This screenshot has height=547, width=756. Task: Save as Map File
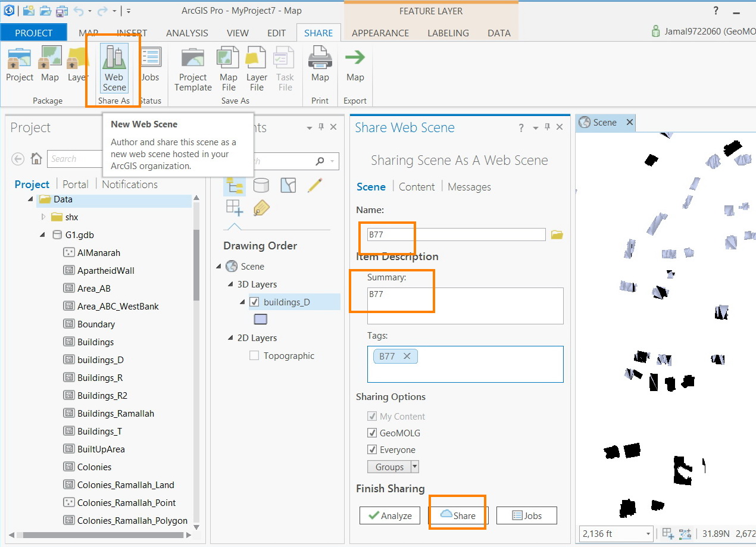click(x=228, y=68)
